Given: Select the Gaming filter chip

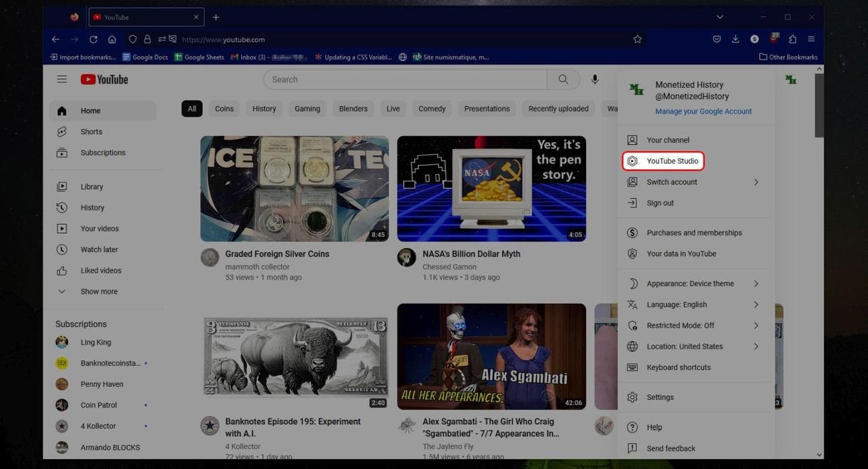Looking at the screenshot, I should pos(307,109).
